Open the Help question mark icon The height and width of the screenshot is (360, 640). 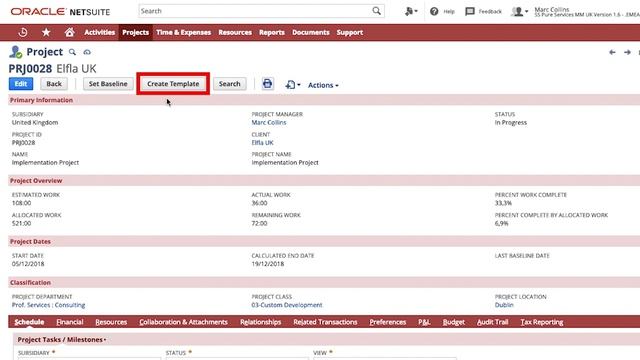[x=434, y=11]
